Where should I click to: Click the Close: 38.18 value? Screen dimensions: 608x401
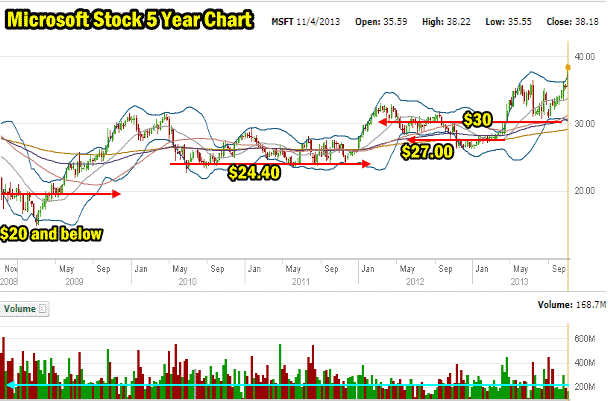tap(572, 22)
